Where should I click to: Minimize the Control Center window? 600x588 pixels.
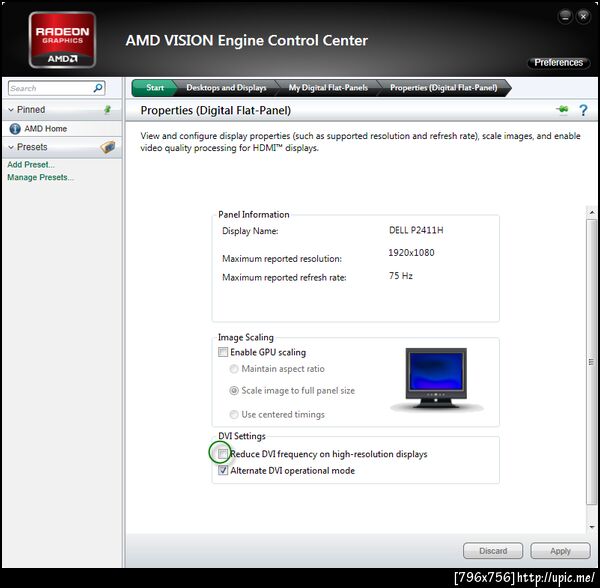pyautogui.click(x=566, y=16)
